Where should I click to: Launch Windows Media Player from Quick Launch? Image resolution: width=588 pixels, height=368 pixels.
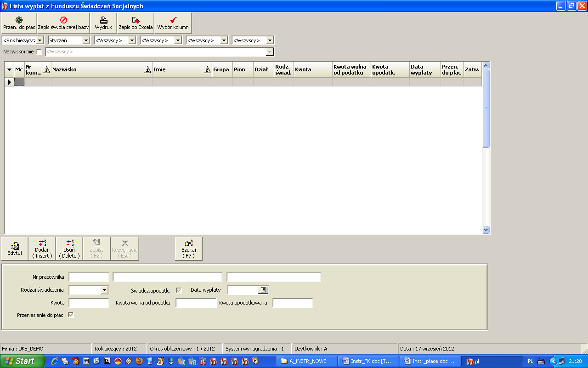click(x=255, y=361)
